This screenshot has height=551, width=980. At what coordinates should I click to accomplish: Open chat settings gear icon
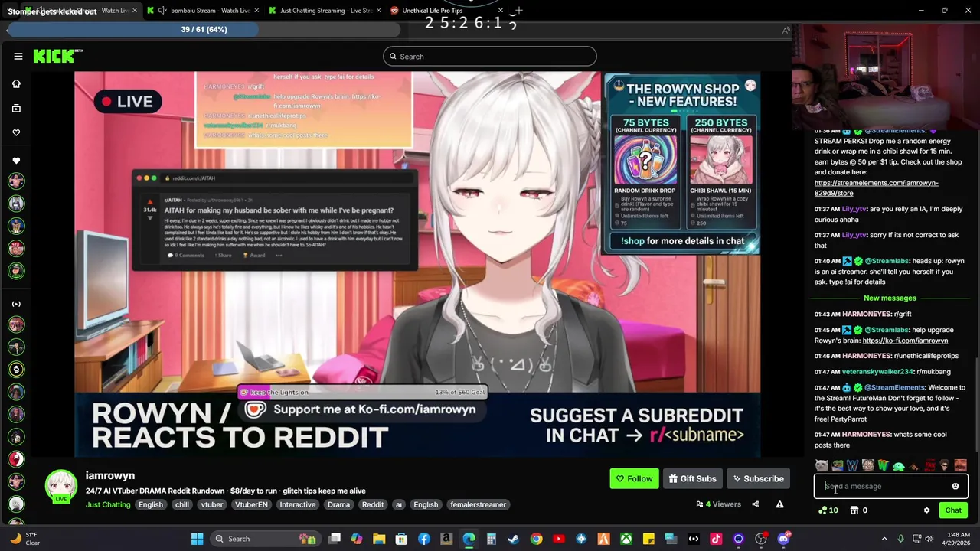926,510
